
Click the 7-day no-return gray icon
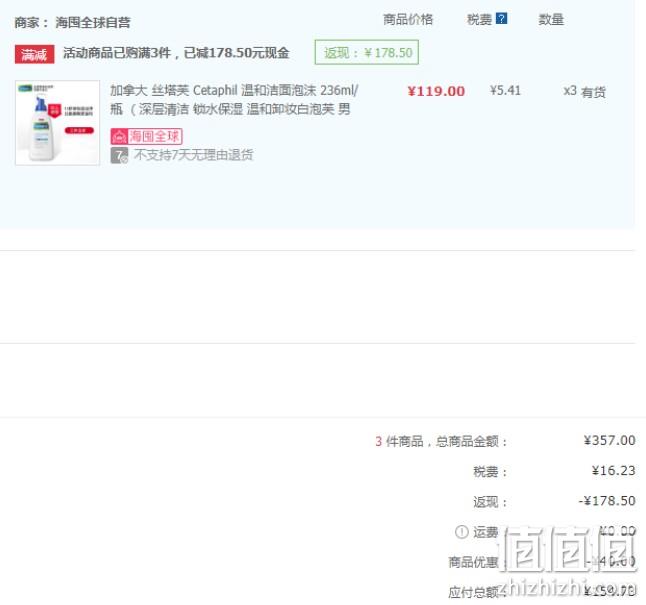point(119,155)
